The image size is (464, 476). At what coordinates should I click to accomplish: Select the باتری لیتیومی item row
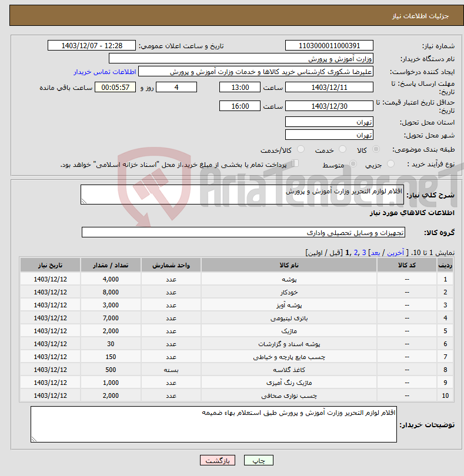(x=237, y=318)
